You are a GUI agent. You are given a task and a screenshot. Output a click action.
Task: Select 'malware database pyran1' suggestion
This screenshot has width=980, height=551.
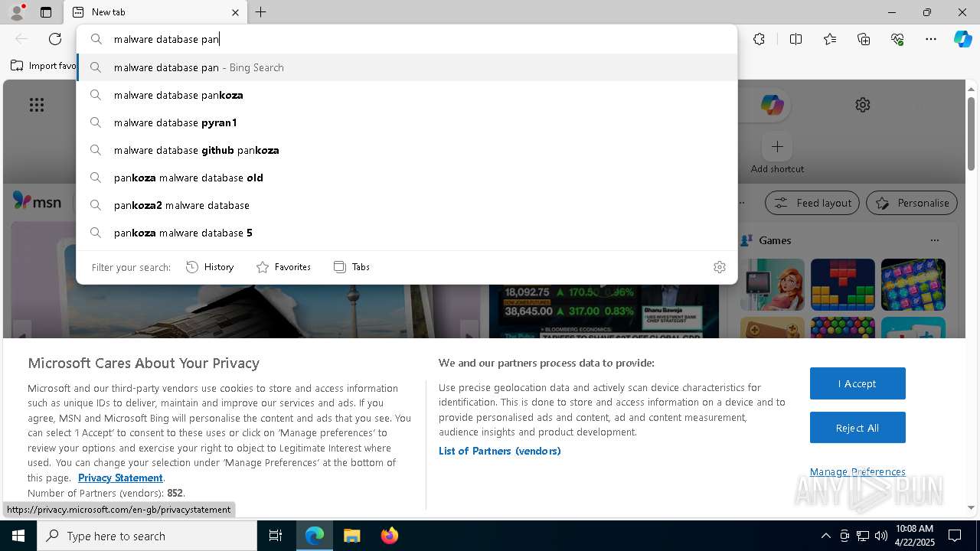[407, 122]
